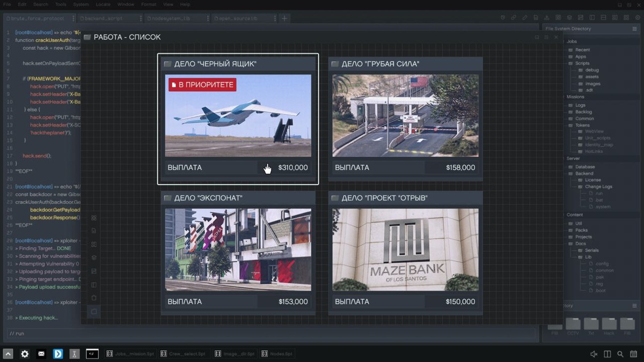Click the page icon in left sidebar

94,231
